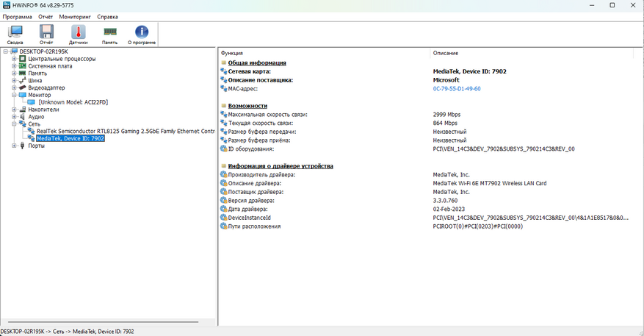Click the Microsoft vendor description value
The width and height of the screenshot is (644, 336).
(446, 80)
